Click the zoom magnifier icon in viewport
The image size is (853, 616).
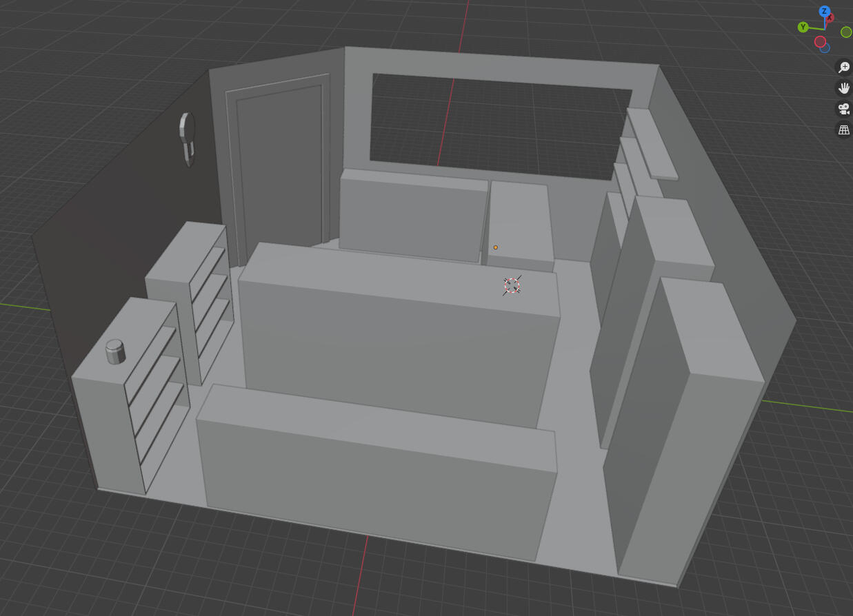(843, 67)
